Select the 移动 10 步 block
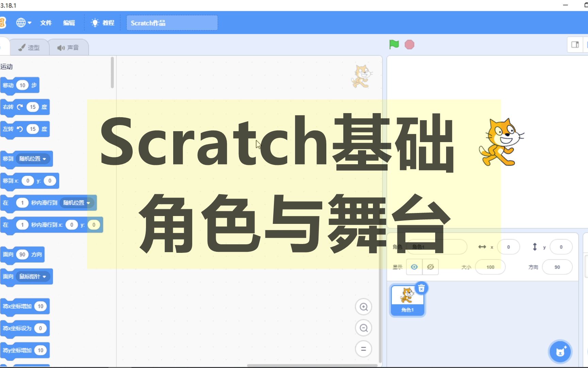The width and height of the screenshot is (588, 368). pyautogui.click(x=20, y=85)
